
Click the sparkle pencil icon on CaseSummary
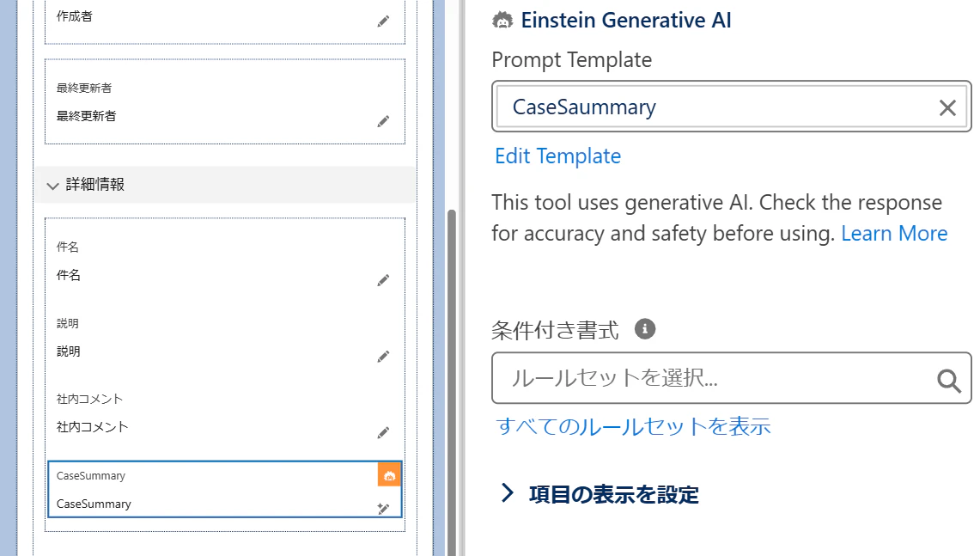(x=384, y=508)
